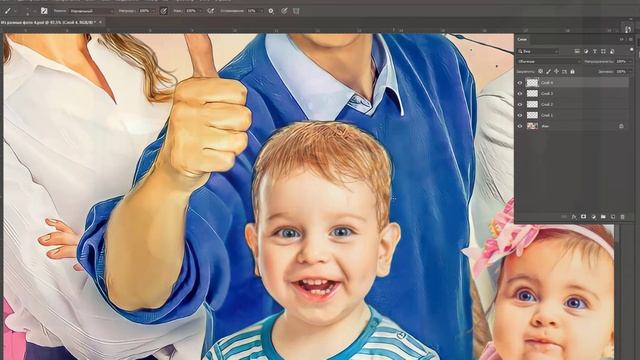This screenshot has width=640, height=360.
Task: Select the top highlighted layer thumbnail
Action: [x=532, y=82]
